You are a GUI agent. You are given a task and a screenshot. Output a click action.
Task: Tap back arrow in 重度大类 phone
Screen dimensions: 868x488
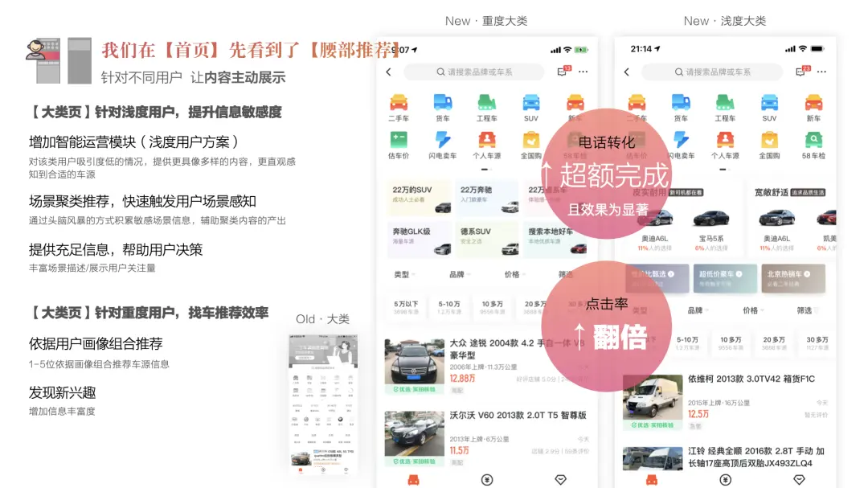[389, 72]
